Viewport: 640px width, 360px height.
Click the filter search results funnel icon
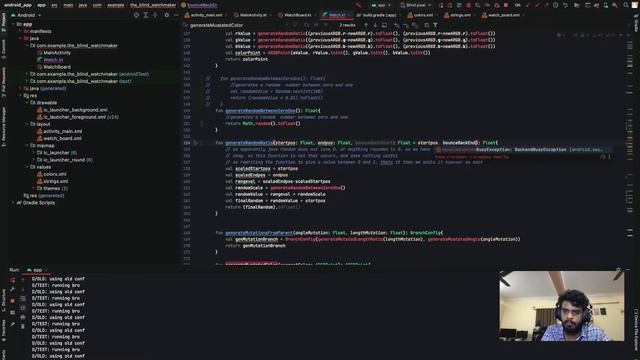(x=435, y=25)
